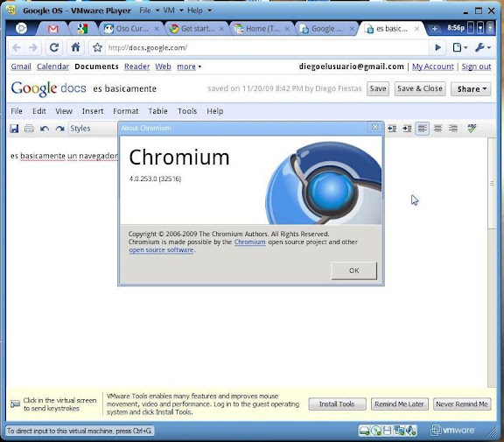Screen dimensions: 504x442
Task: Open the page menu icon
Action: (x=459, y=47)
